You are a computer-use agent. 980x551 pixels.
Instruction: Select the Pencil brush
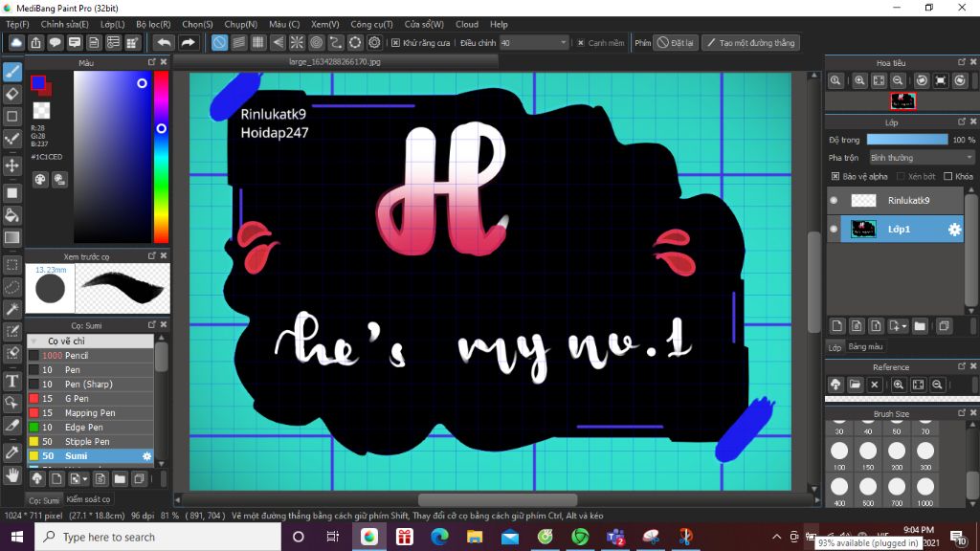[89, 356]
